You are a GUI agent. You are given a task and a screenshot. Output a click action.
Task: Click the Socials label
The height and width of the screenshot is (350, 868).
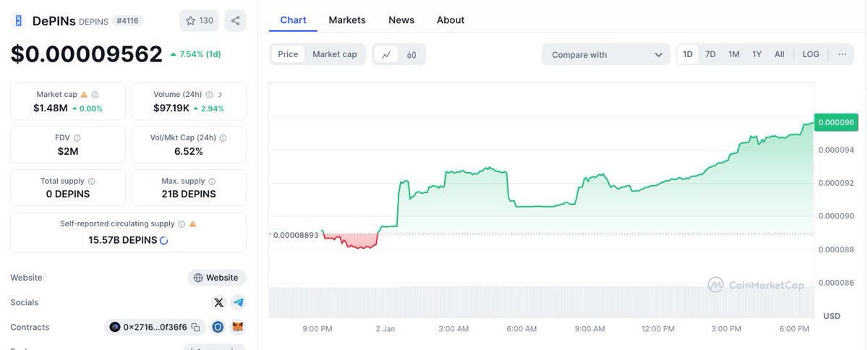point(25,302)
